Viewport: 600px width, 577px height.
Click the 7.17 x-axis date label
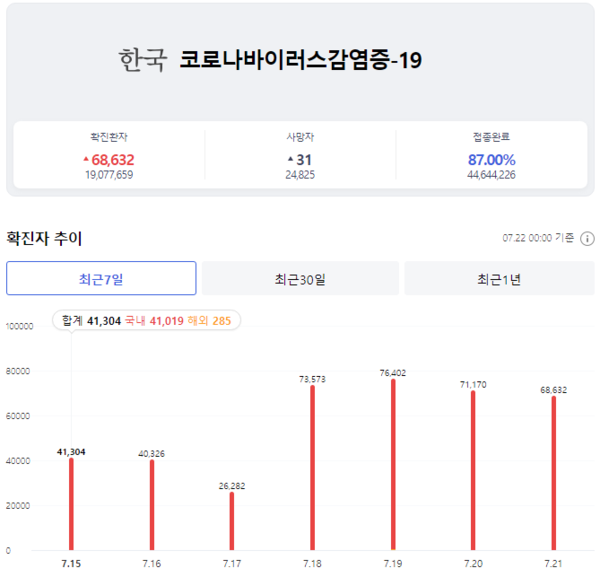(232, 564)
